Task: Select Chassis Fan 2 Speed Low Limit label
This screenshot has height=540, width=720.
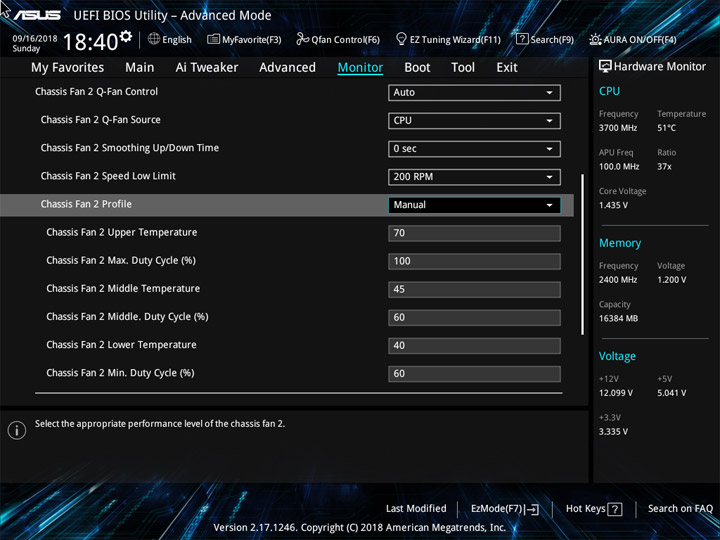Action: point(108,176)
